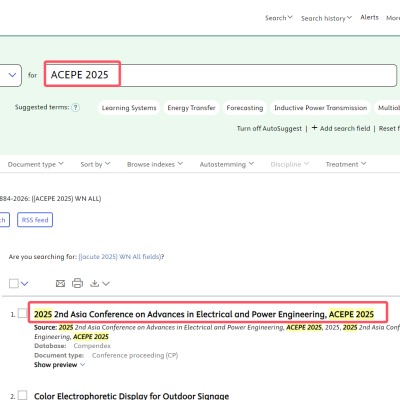Image resolution: width=400 pixels, height=400 pixels.
Task: Select the Learning Systems suggested term
Action: pyautogui.click(x=129, y=108)
